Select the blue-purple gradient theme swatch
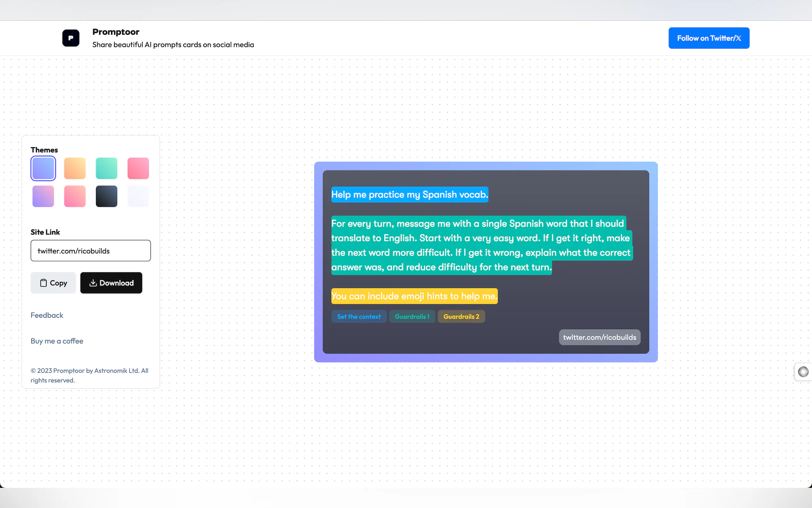 43,168
